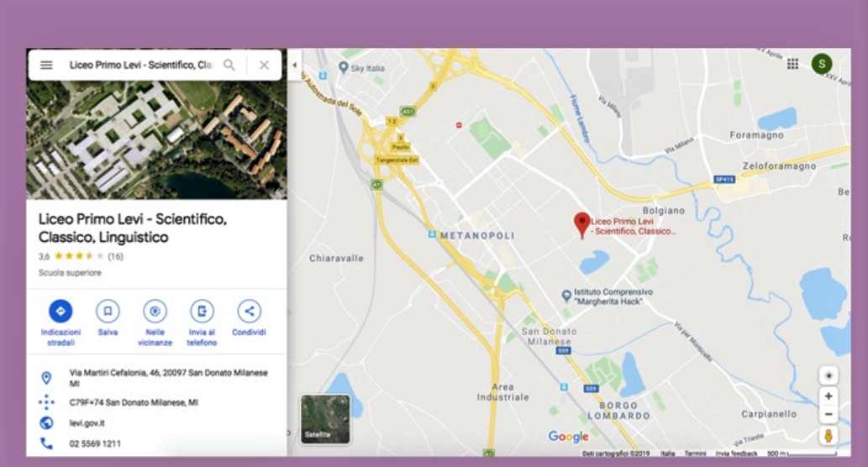Open the Google apps grid
The height and width of the screenshot is (467, 868).
[x=792, y=64]
